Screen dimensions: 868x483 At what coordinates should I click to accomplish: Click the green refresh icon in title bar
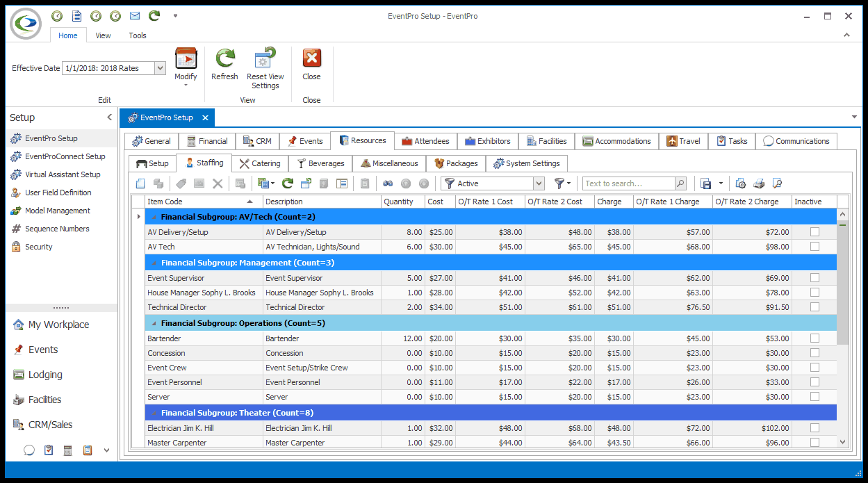pos(154,15)
